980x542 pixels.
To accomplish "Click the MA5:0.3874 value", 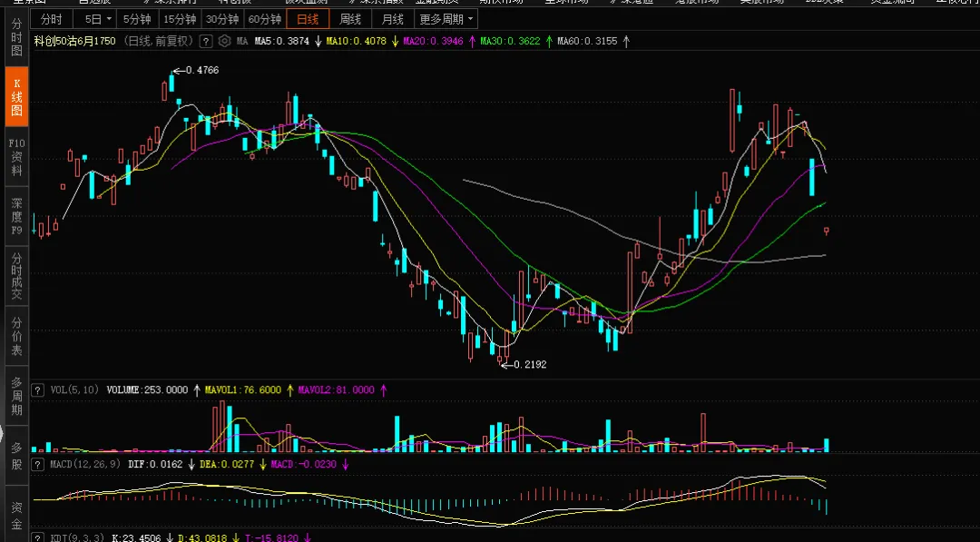I will coord(282,41).
